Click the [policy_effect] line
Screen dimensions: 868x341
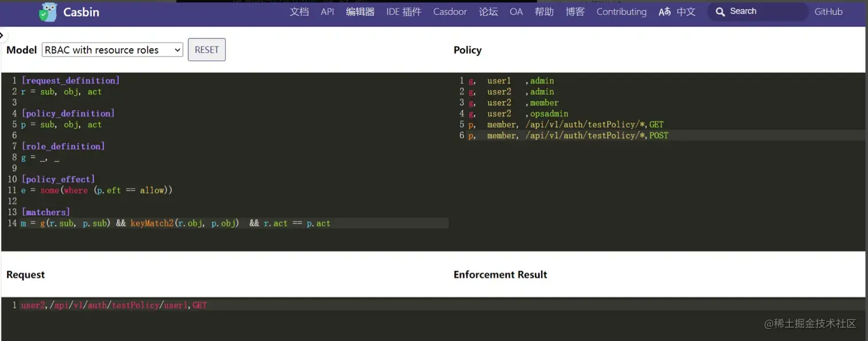coord(58,179)
